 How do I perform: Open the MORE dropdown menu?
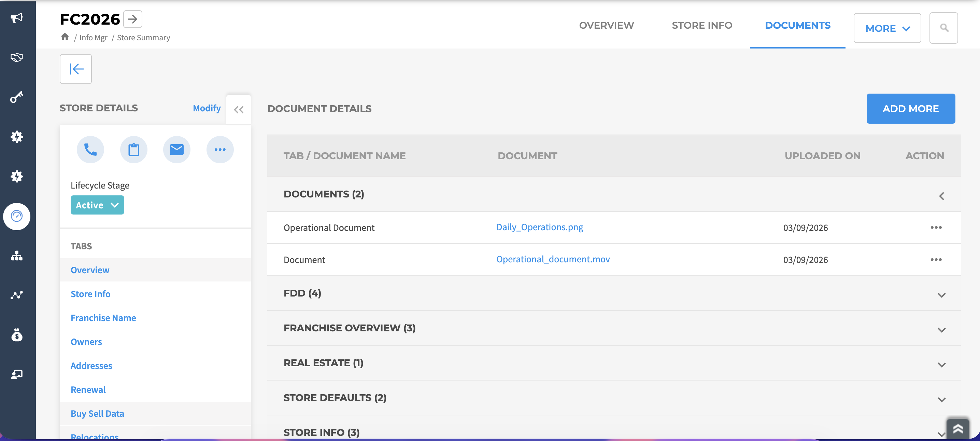(887, 28)
